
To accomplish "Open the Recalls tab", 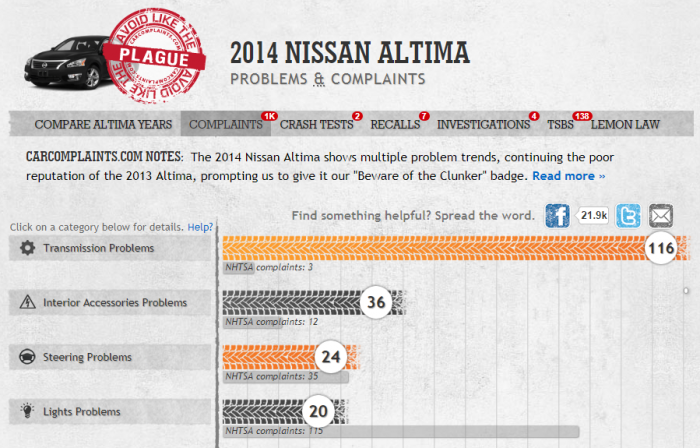I will click(x=395, y=125).
